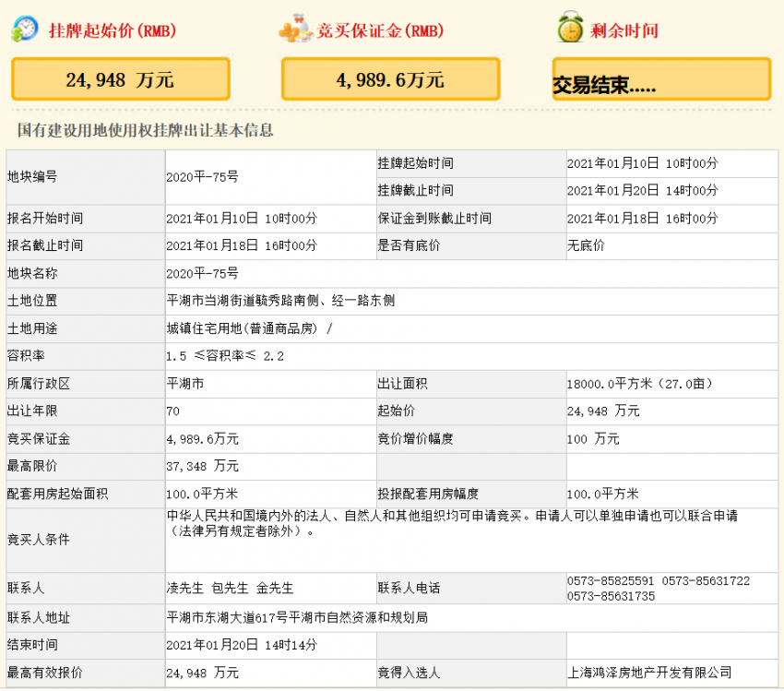Click the 最高限价 value 37,348 万元
Screen dimensions: 784x691
[x=202, y=466]
